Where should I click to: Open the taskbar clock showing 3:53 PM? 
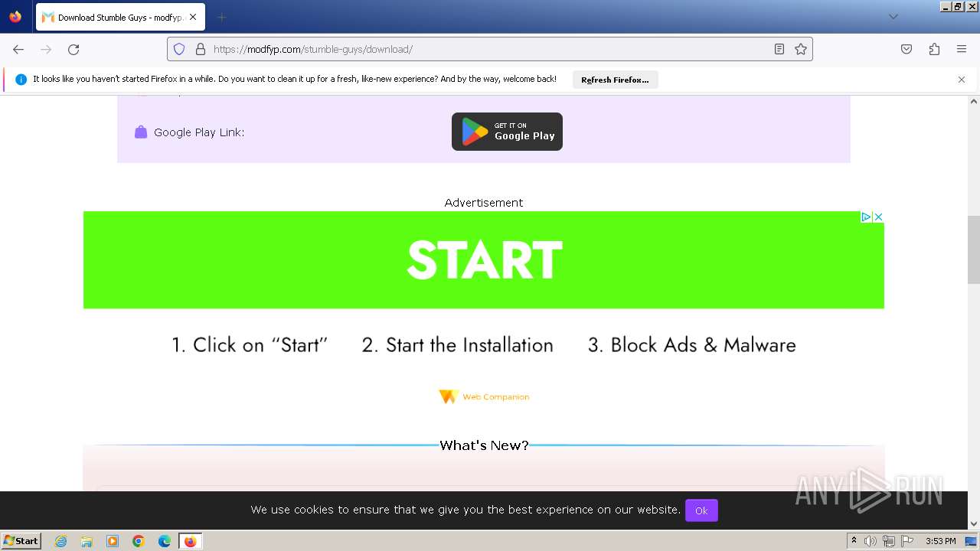pos(941,541)
